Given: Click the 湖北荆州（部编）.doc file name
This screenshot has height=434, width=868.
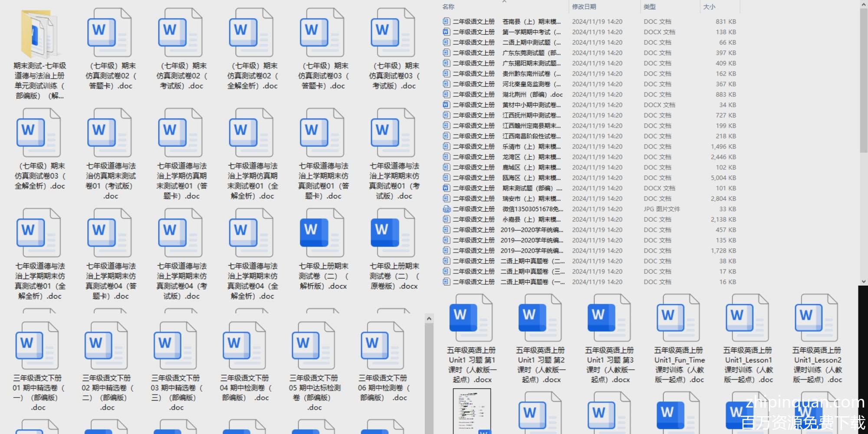Looking at the screenshot, I should tap(533, 94).
